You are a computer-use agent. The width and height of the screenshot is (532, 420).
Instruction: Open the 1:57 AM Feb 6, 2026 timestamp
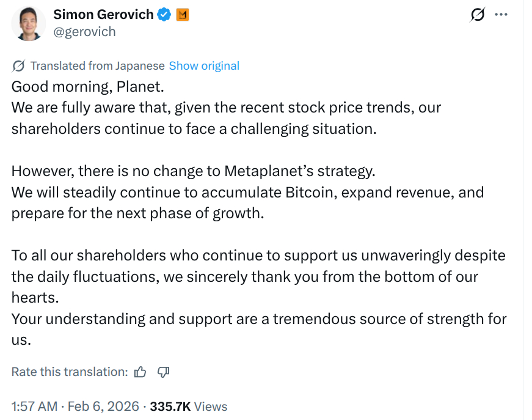point(73,407)
